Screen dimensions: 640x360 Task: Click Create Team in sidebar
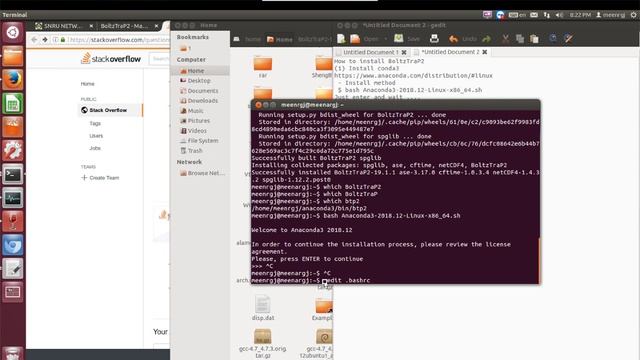pos(100,178)
